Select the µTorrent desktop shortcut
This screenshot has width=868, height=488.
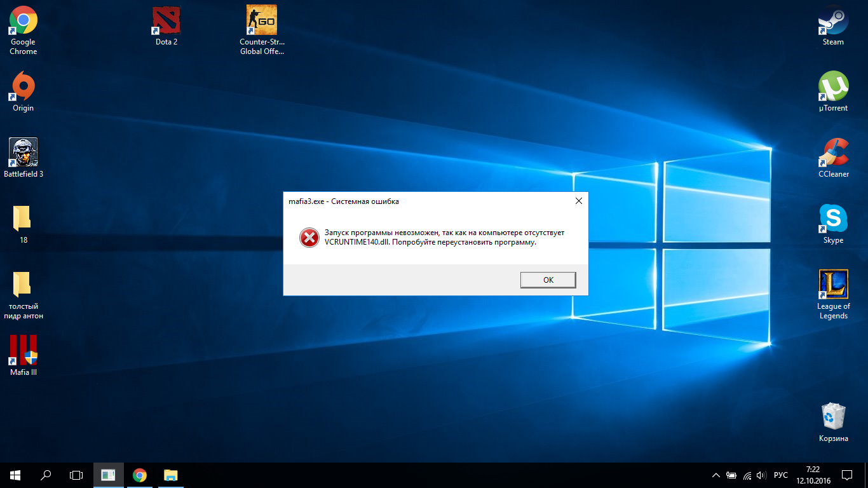(x=833, y=92)
